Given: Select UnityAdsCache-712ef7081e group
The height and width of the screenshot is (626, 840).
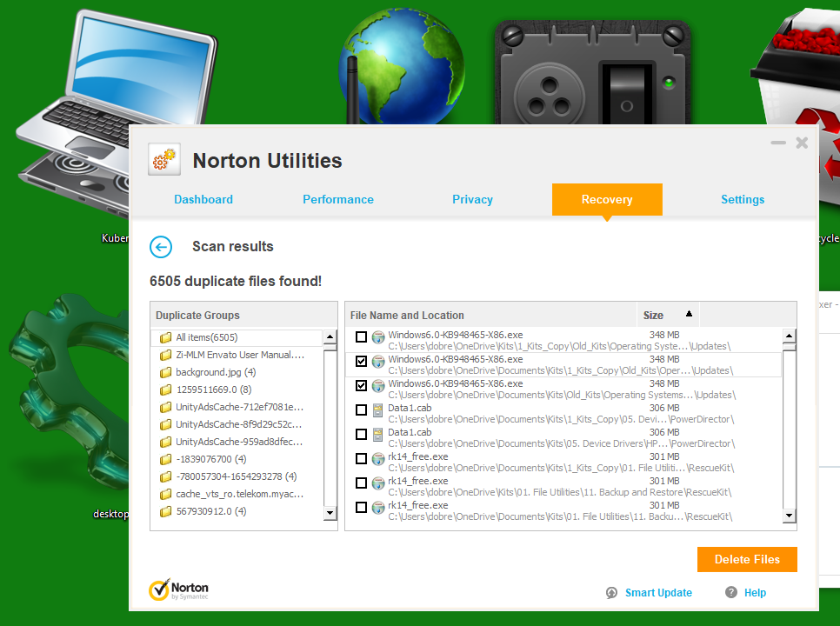Looking at the screenshot, I should (239, 407).
